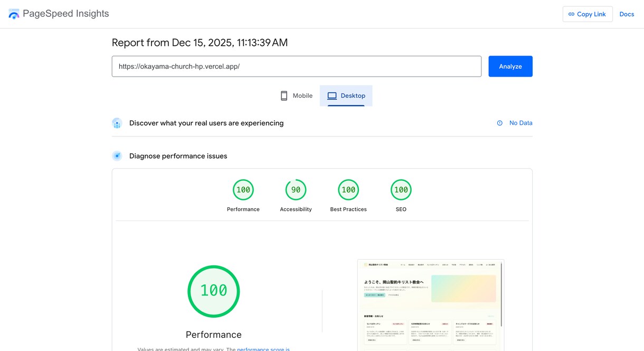Click the website screenshot thumbnail
The height and width of the screenshot is (351, 644).
click(431, 305)
